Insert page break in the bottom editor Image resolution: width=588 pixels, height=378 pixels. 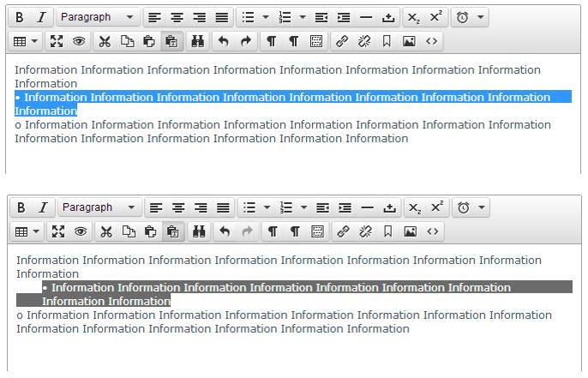pos(390,207)
